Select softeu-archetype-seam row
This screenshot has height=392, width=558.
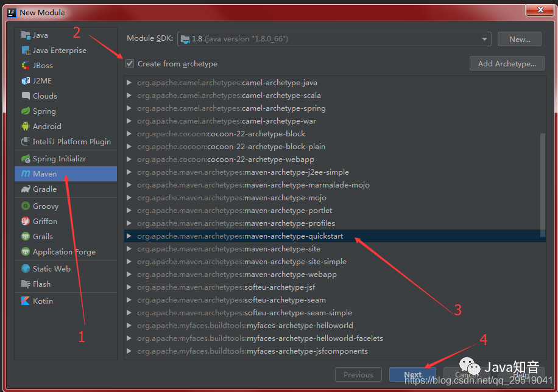tap(334, 300)
